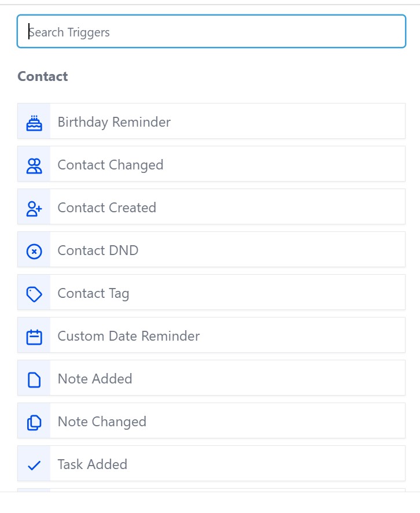Click the Contact Changed people icon
Viewport: 420px width, 513px height.
tap(34, 165)
